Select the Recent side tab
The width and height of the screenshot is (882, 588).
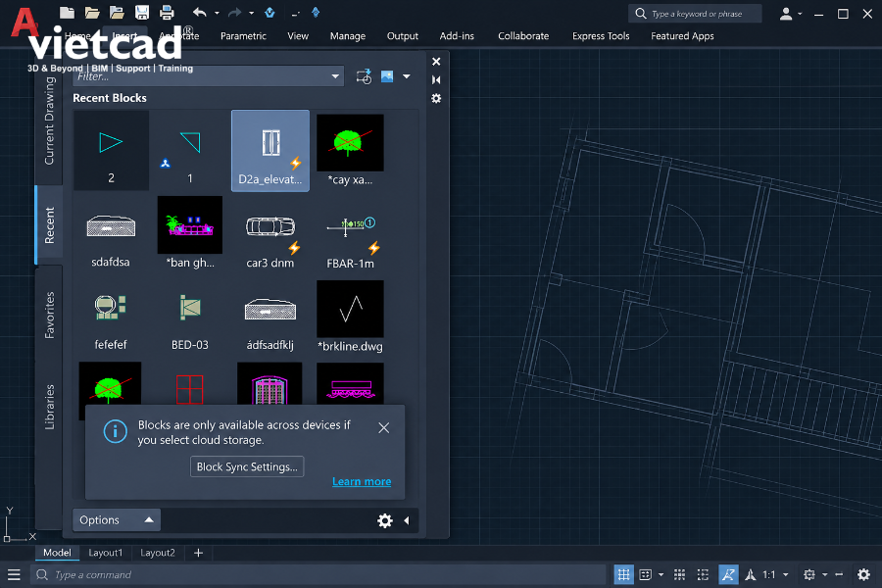pos(50,225)
